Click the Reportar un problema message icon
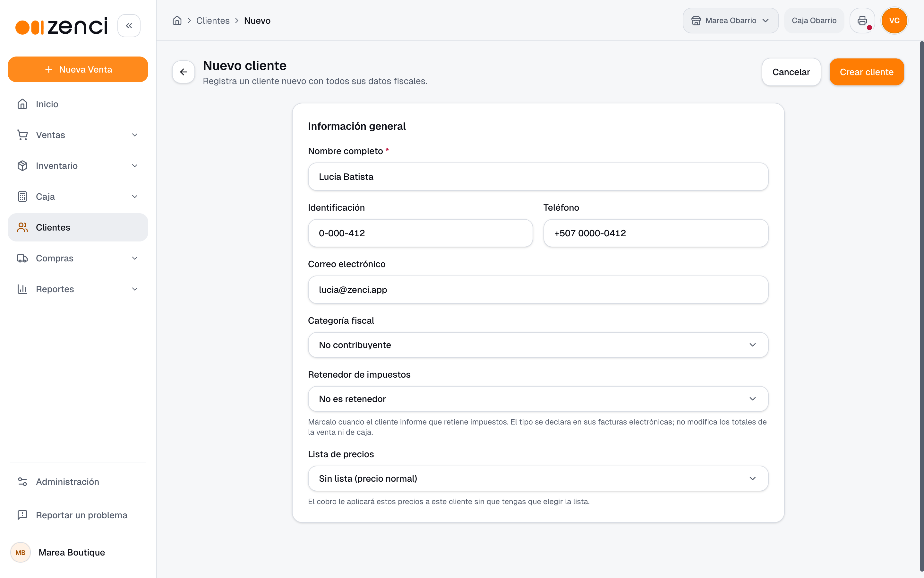924x578 pixels. pyautogui.click(x=22, y=515)
